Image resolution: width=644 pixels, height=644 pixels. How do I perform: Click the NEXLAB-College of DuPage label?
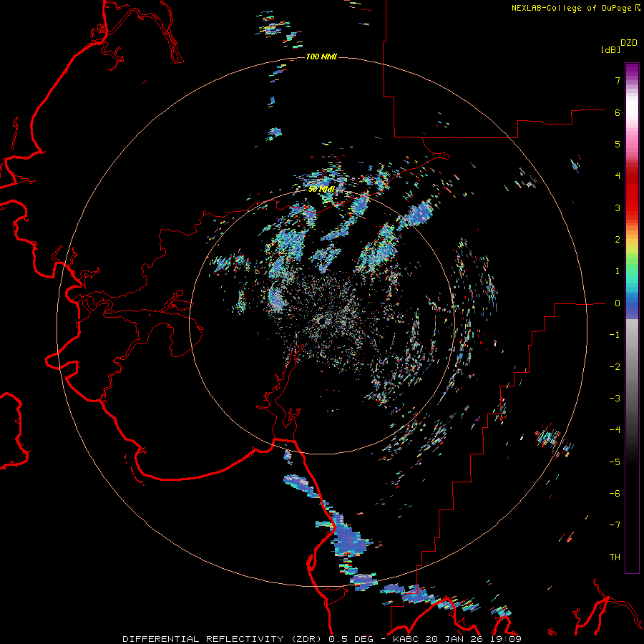point(575,8)
